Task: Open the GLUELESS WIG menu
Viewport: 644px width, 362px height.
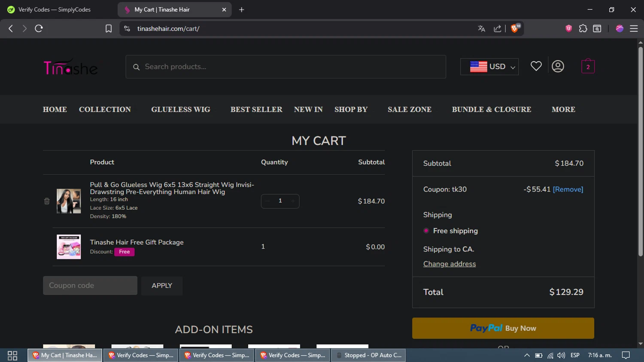Action: point(181,110)
